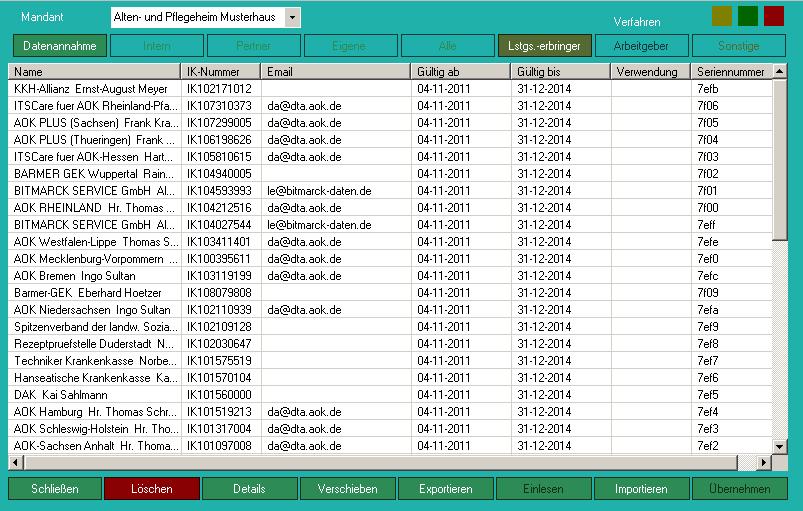The height and width of the screenshot is (511, 803).
Task: Select the Hanseatische Krankenkasse row
Action: coord(390,378)
